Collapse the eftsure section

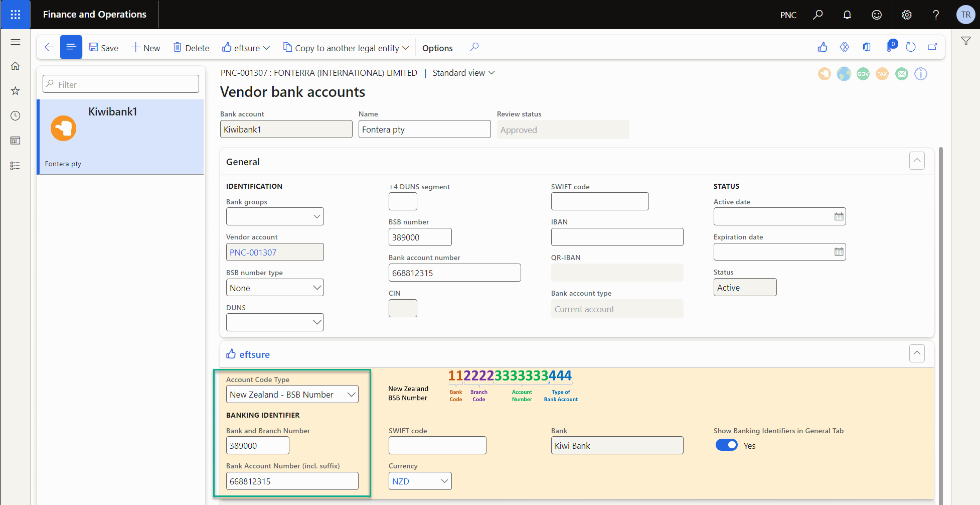pyautogui.click(x=917, y=353)
